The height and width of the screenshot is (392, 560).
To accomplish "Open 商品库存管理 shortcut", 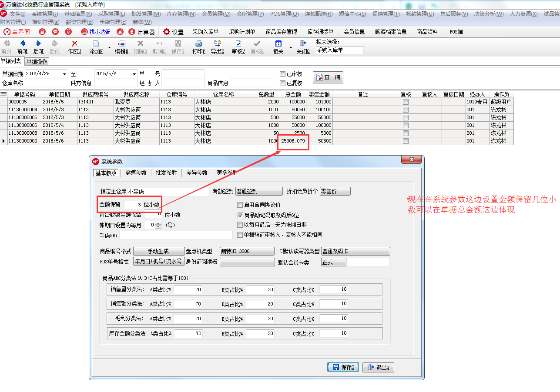I will (281, 32).
